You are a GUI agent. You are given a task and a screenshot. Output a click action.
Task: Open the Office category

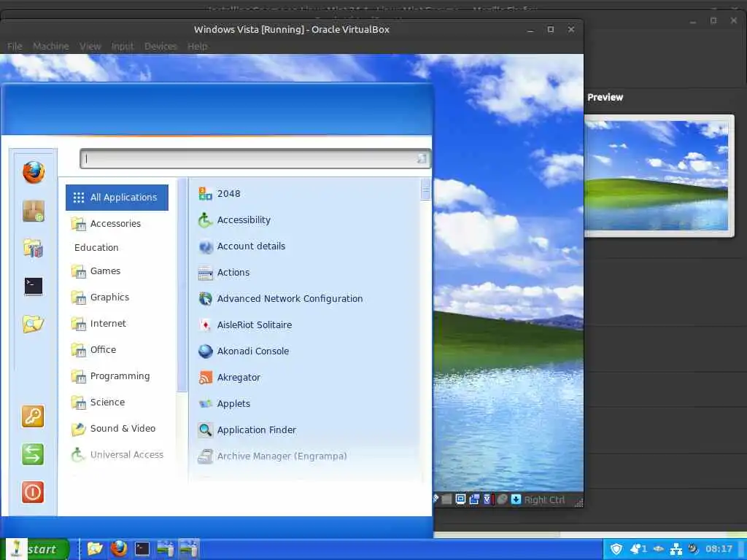(117, 349)
